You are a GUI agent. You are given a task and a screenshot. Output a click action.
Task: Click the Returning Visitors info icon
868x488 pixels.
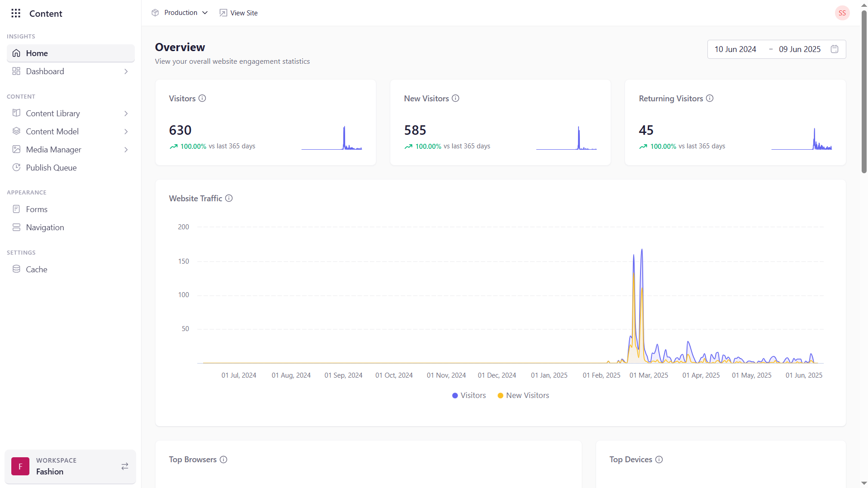pos(710,98)
